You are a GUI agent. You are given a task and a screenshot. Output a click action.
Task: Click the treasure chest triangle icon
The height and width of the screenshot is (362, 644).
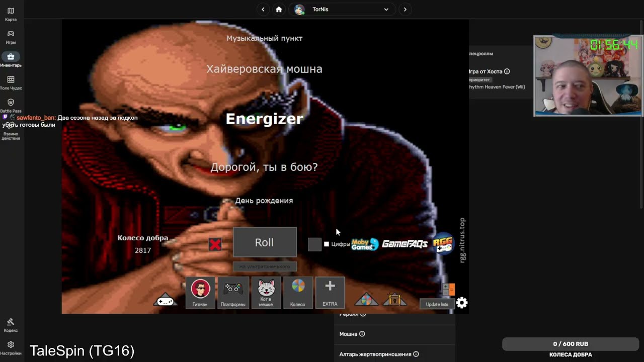point(395,300)
